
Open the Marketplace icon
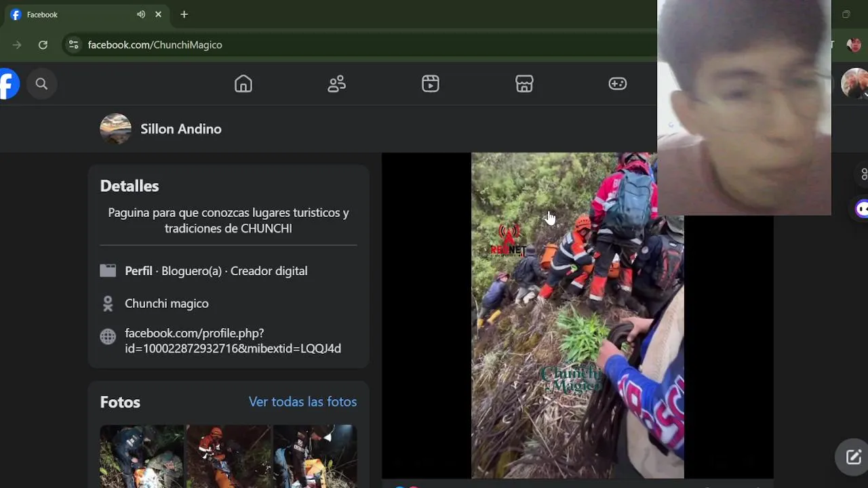click(524, 83)
